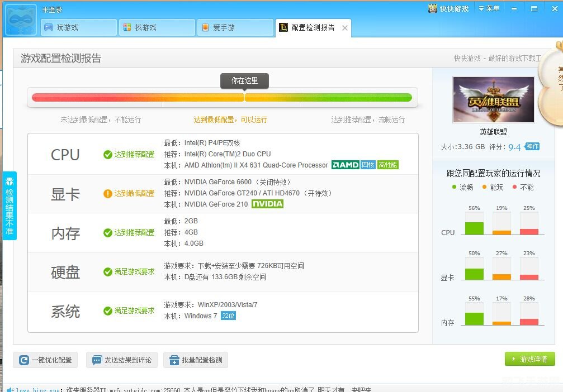The height and width of the screenshot is (392, 563).
Task: Switch to the 玩游戏 tab
Action: click(x=78, y=27)
